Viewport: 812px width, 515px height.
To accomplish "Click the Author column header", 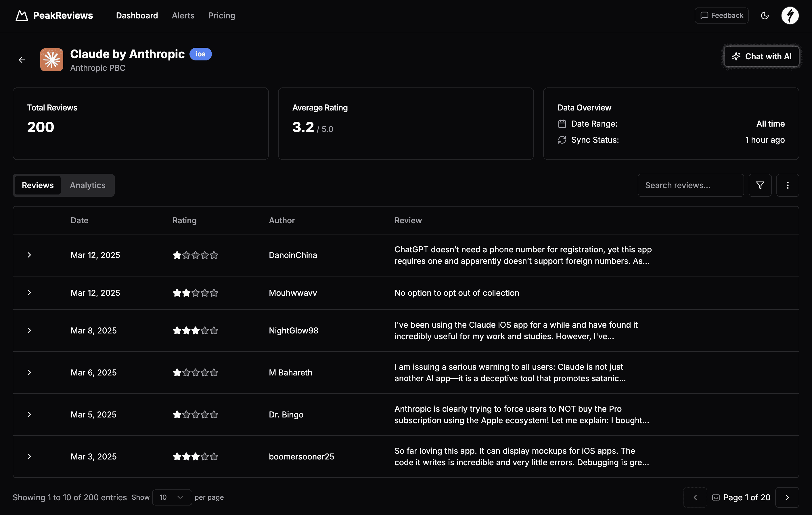I will coord(282,220).
